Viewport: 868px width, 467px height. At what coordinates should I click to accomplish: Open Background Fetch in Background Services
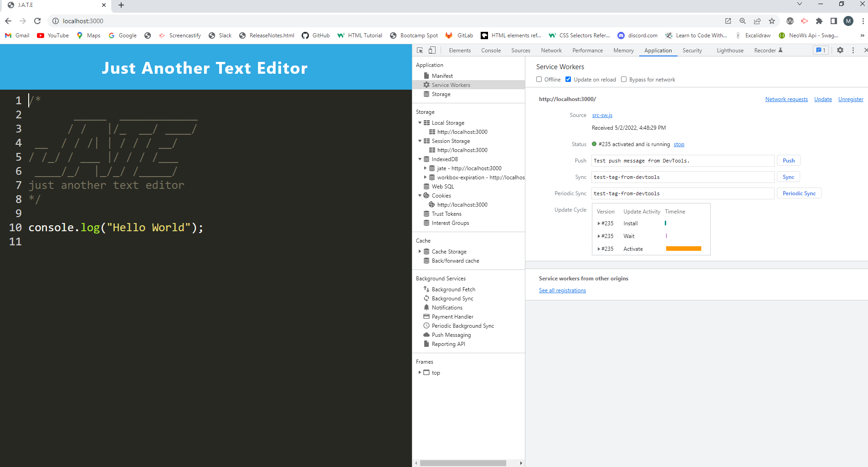pos(453,289)
